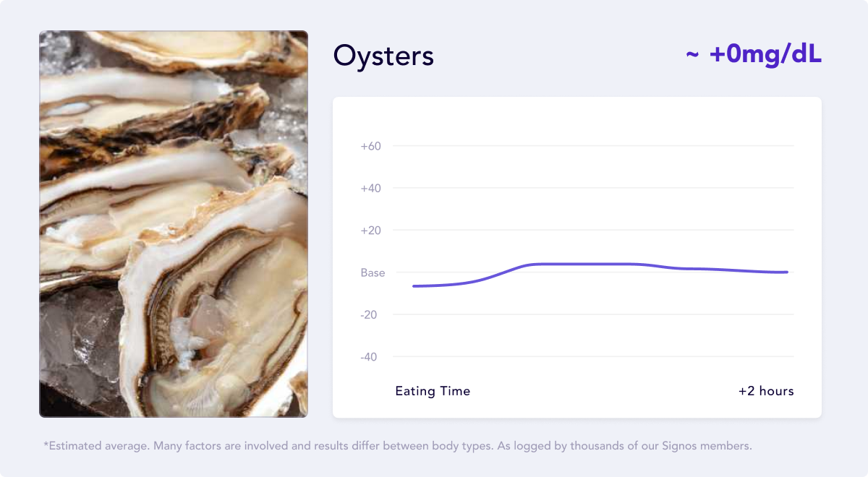
Task: Click the +2 hours label
Action: (x=766, y=391)
